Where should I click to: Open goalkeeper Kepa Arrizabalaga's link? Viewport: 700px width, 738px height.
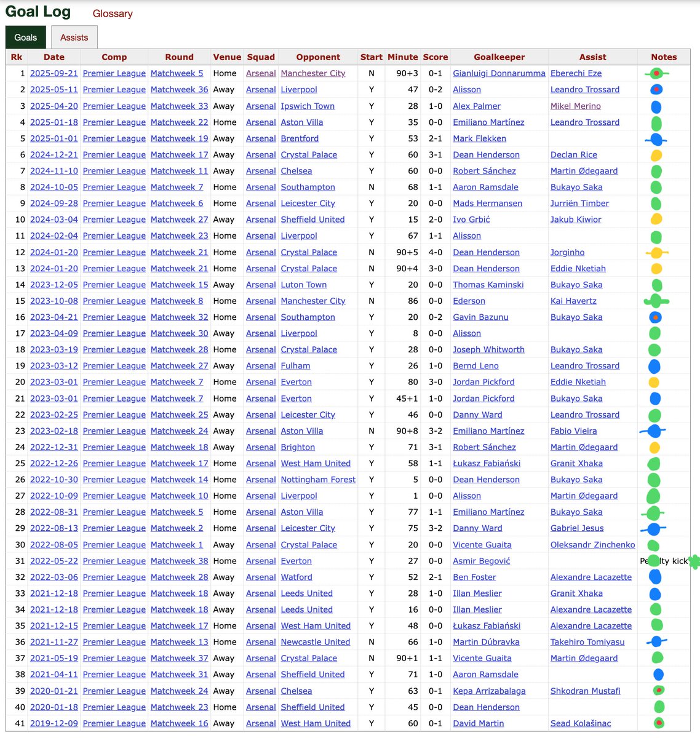[490, 691]
